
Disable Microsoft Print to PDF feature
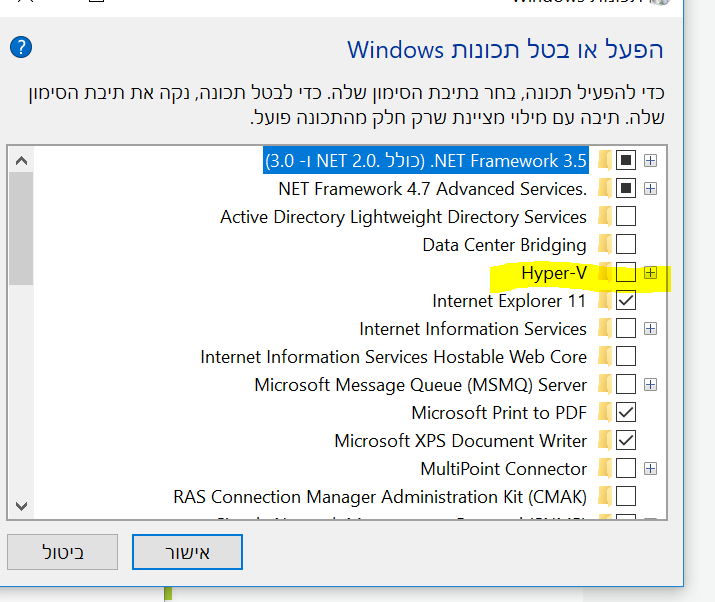[626, 413]
